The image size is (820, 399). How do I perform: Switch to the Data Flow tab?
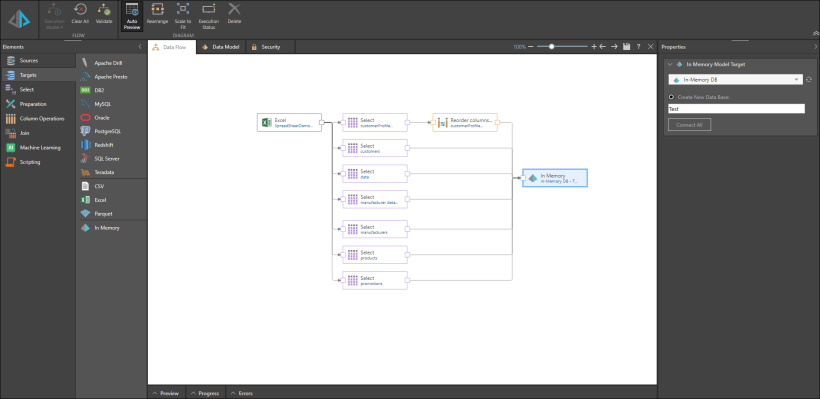point(172,47)
